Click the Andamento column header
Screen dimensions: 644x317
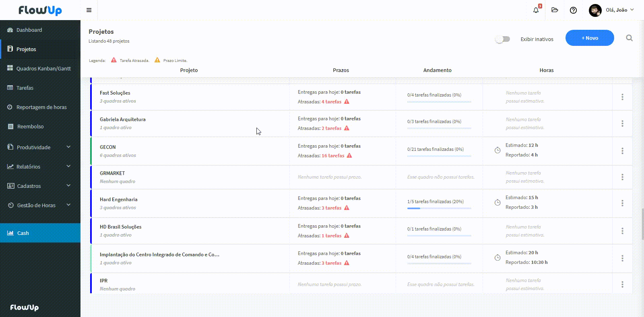[438, 70]
